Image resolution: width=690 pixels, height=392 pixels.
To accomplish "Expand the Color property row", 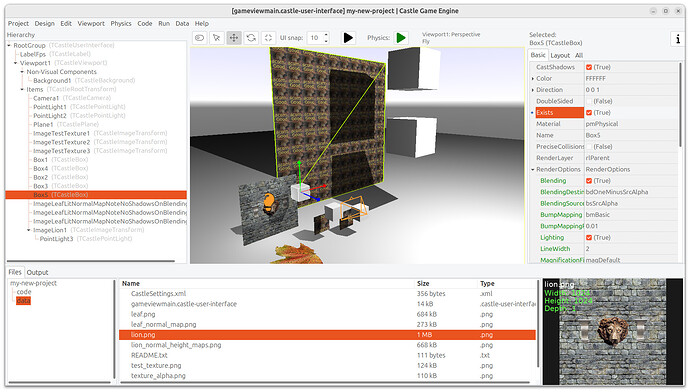I will pos(533,79).
